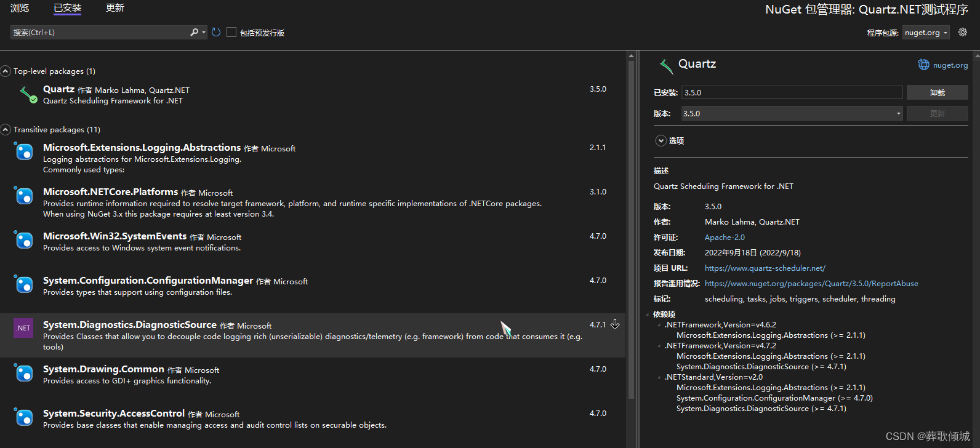The height and width of the screenshot is (448, 980).
Task: Select Microsoft.Win32.SystemEvents package title
Action: click(114, 236)
